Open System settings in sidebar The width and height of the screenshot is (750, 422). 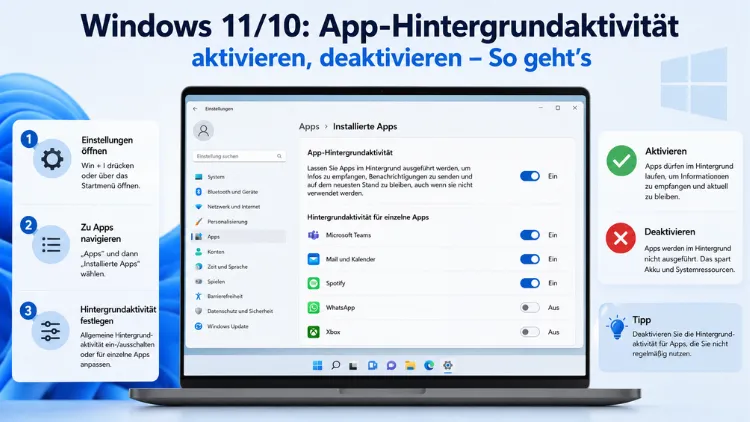(239, 177)
